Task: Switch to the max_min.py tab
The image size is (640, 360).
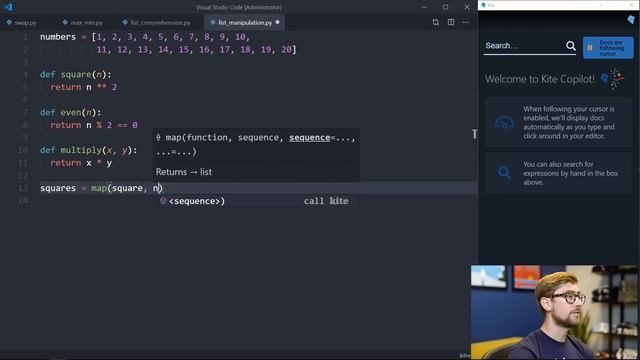Action: pyautogui.click(x=83, y=22)
